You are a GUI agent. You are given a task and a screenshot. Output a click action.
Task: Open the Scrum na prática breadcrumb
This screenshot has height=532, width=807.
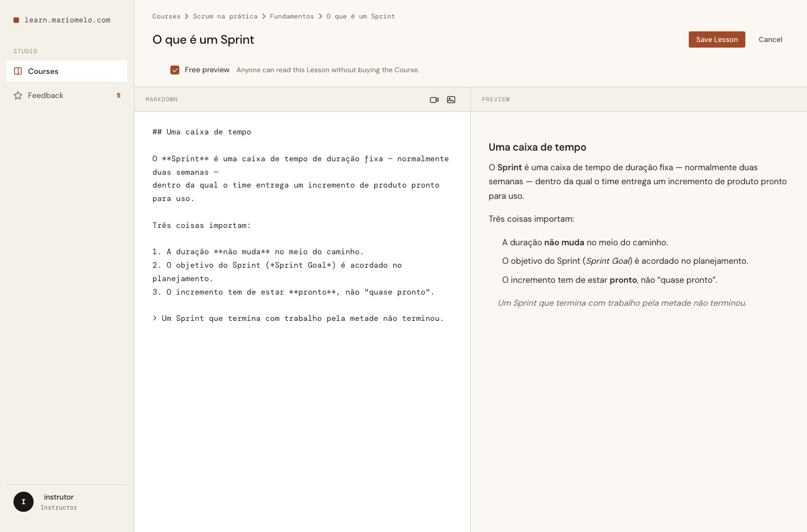pos(225,16)
